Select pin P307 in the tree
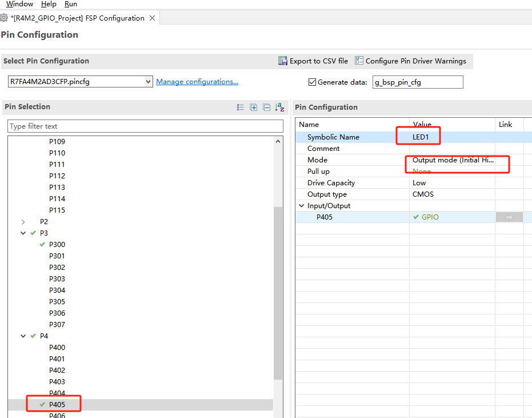 coord(57,325)
